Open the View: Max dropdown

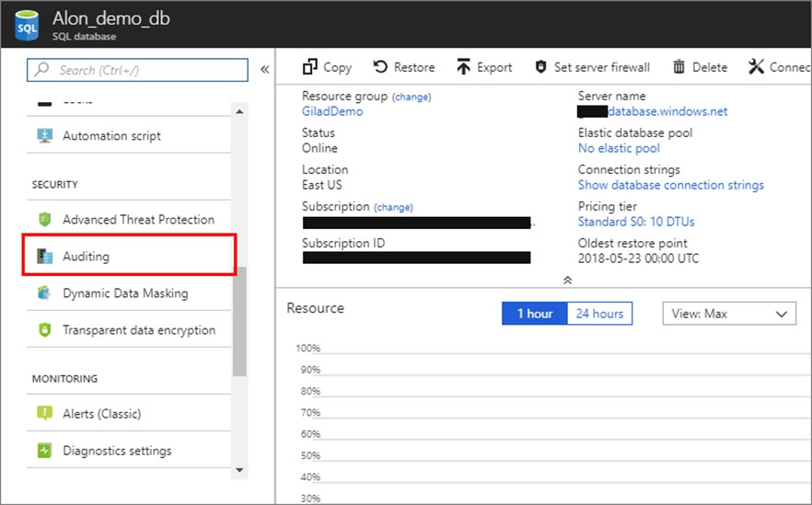[x=729, y=314]
